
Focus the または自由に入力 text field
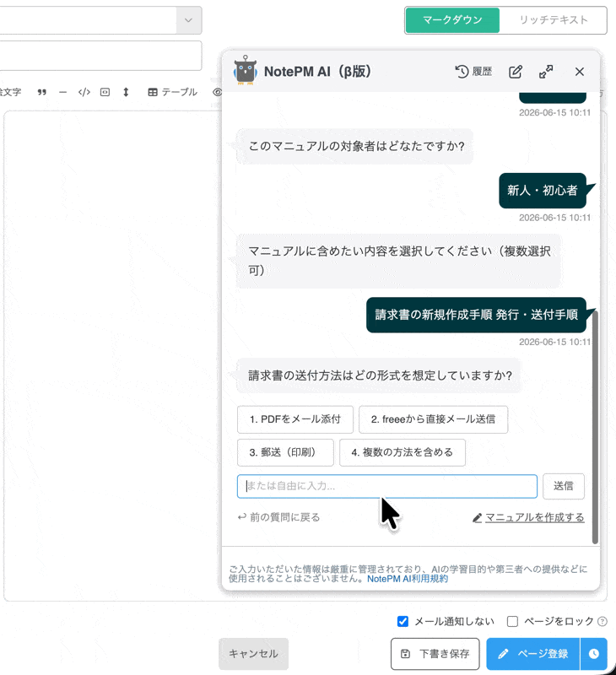(x=387, y=487)
